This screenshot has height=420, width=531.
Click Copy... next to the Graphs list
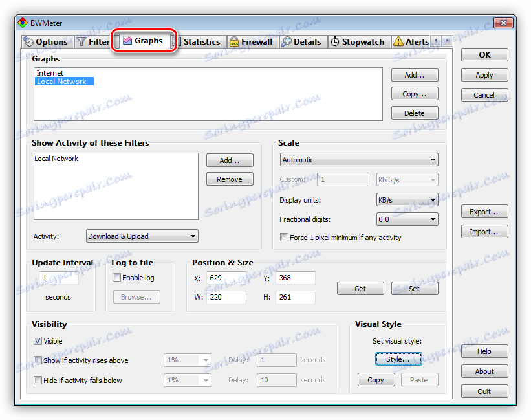(415, 94)
